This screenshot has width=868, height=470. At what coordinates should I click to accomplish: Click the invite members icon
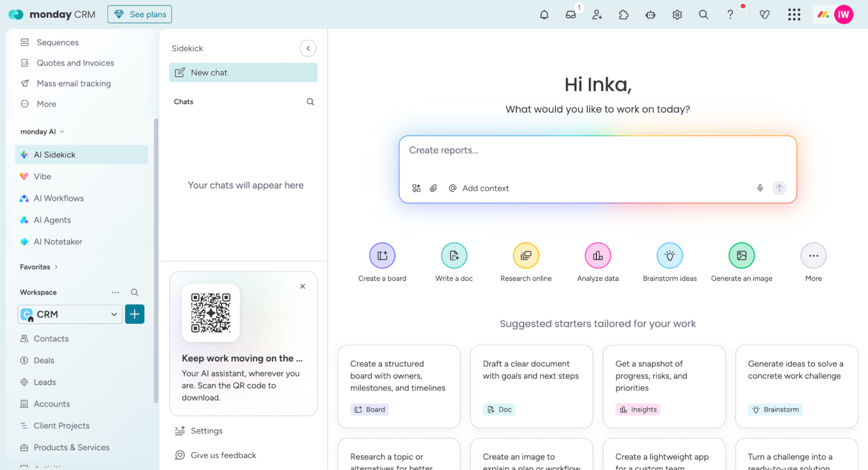pyautogui.click(x=597, y=15)
